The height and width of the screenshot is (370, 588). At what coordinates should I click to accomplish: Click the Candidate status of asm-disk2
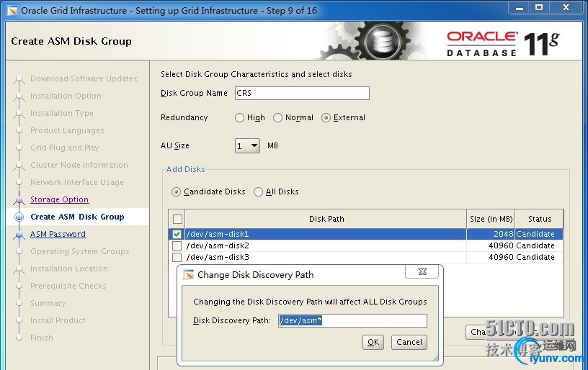tap(539, 245)
